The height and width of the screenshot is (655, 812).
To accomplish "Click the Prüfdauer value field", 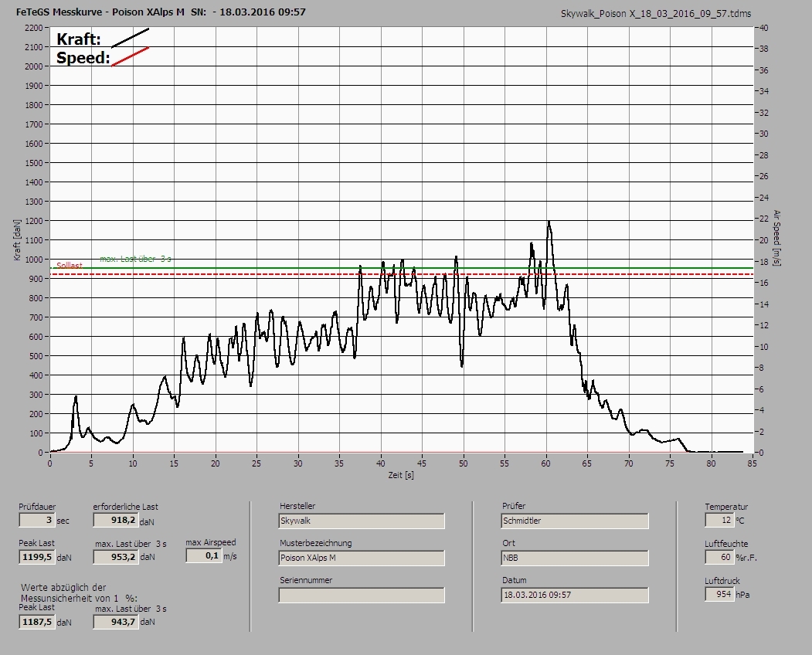I will 36,520.
